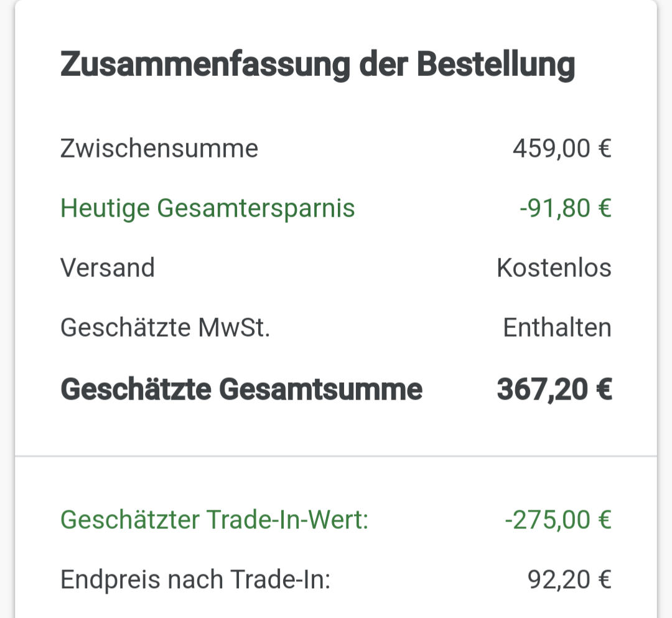Click the -275,00 € trade-in value
Viewport: 672px width, 618px height.
click(x=558, y=520)
